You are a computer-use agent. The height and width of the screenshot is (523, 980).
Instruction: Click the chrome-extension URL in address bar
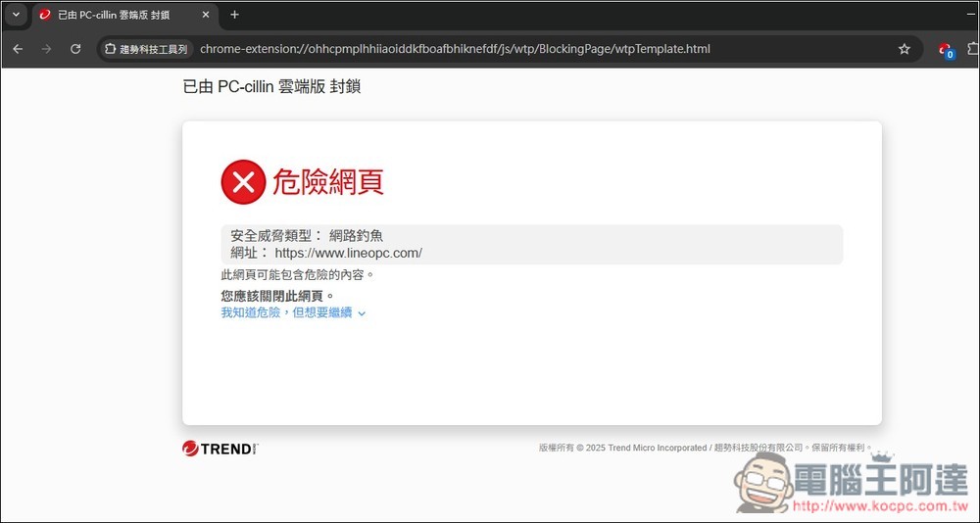tap(455, 49)
